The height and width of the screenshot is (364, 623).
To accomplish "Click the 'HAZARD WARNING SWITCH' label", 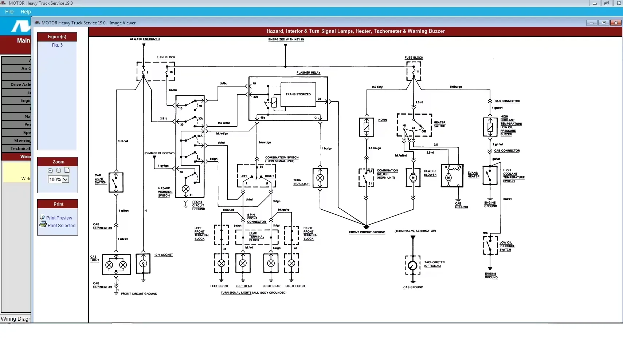I will click(165, 192).
